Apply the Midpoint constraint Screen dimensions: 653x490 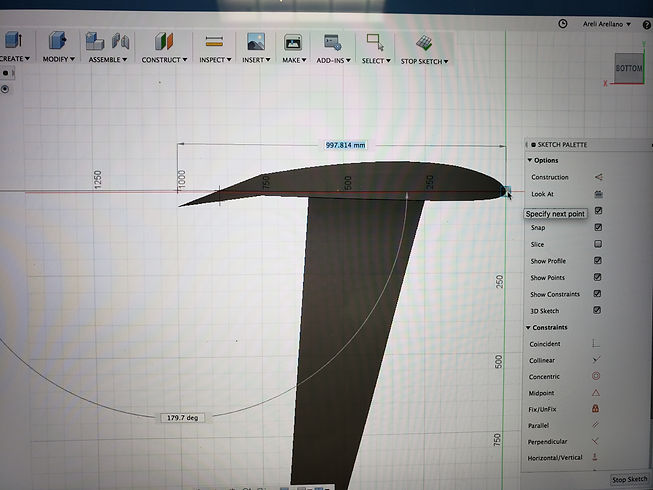[596, 393]
